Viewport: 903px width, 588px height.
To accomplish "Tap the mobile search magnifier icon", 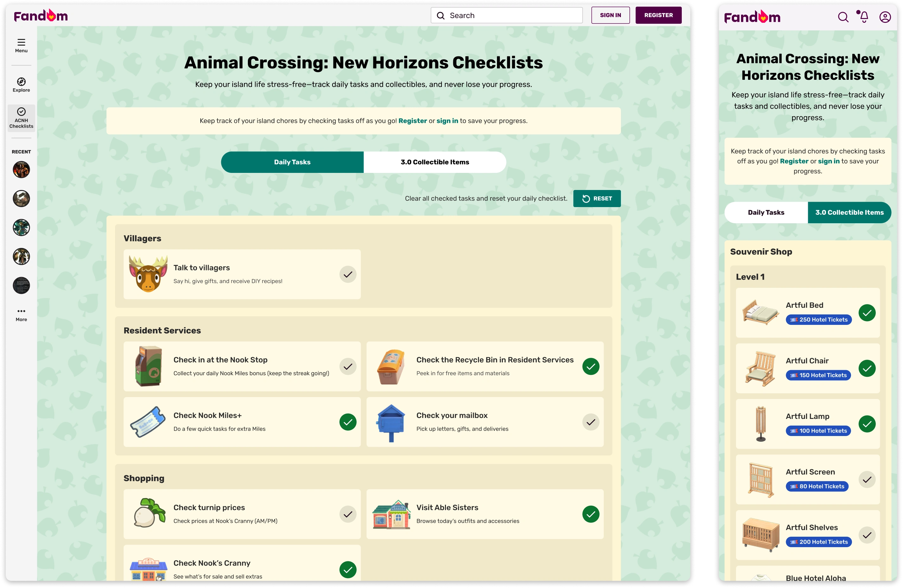I will (x=843, y=17).
